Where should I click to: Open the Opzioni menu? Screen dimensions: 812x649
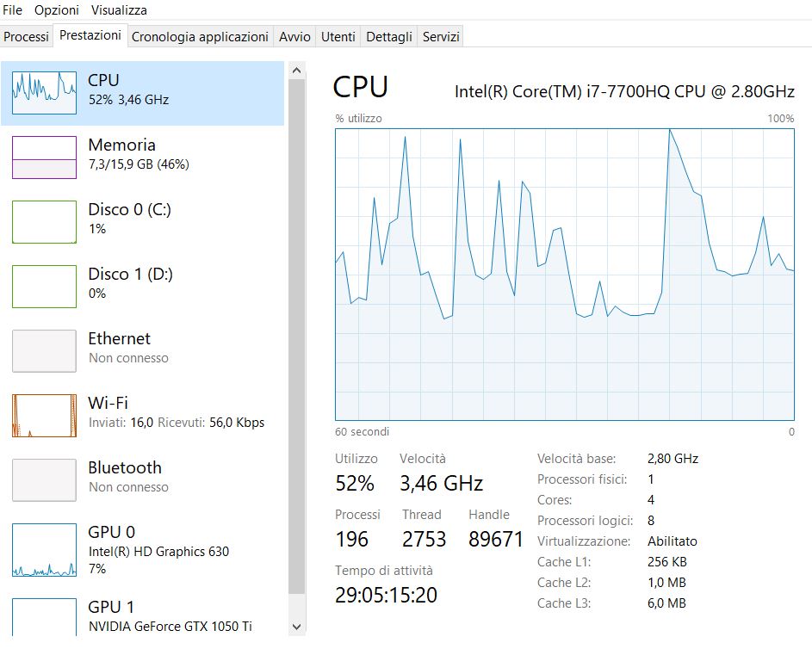(57, 10)
